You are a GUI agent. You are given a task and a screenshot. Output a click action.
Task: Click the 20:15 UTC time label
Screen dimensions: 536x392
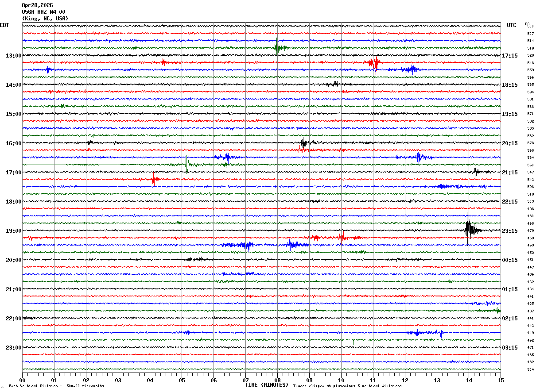coord(510,143)
